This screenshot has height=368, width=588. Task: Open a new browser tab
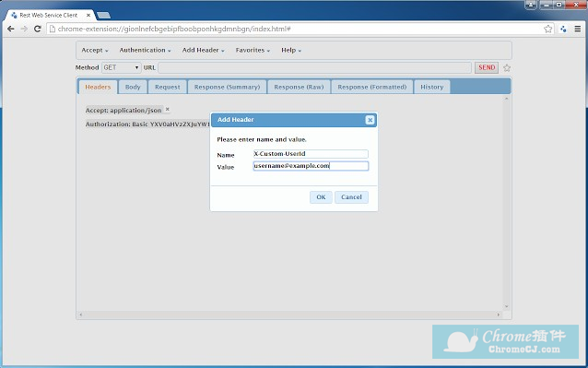pyautogui.click(x=103, y=15)
